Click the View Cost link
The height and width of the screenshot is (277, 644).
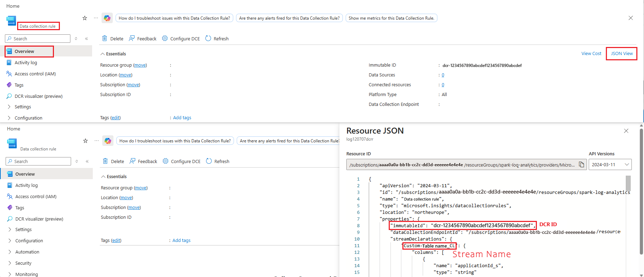591,53
